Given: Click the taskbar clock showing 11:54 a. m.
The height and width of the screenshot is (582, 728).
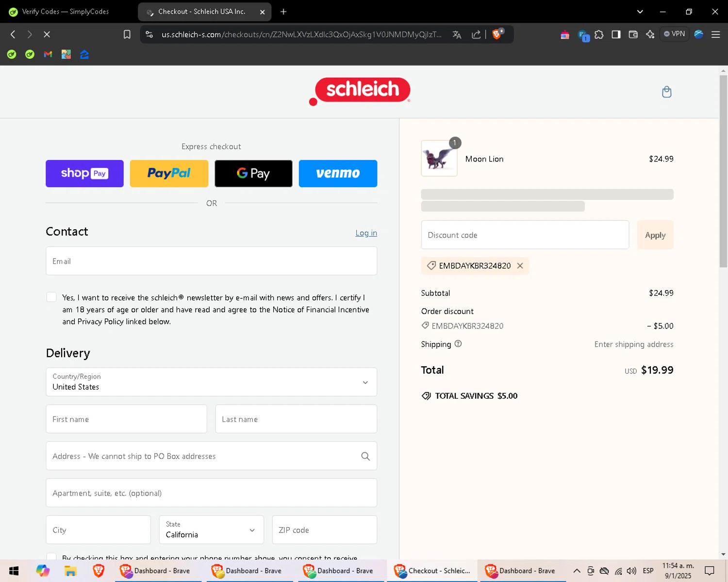Looking at the screenshot, I should point(678,571).
